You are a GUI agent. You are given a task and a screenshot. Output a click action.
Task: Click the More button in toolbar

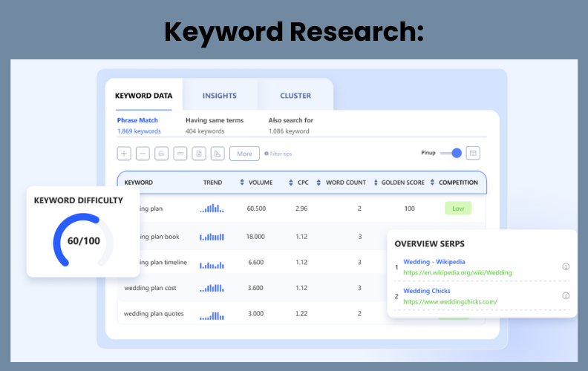pos(244,154)
